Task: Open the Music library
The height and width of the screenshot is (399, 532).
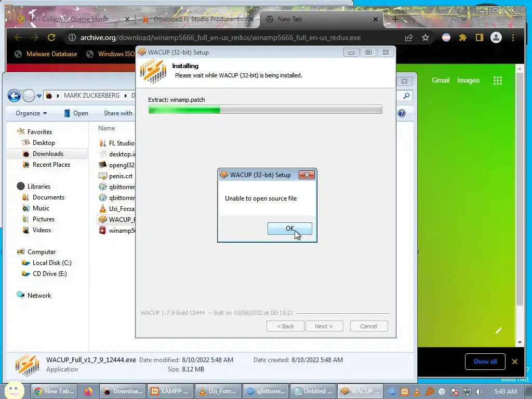Action: pos(36,208)
